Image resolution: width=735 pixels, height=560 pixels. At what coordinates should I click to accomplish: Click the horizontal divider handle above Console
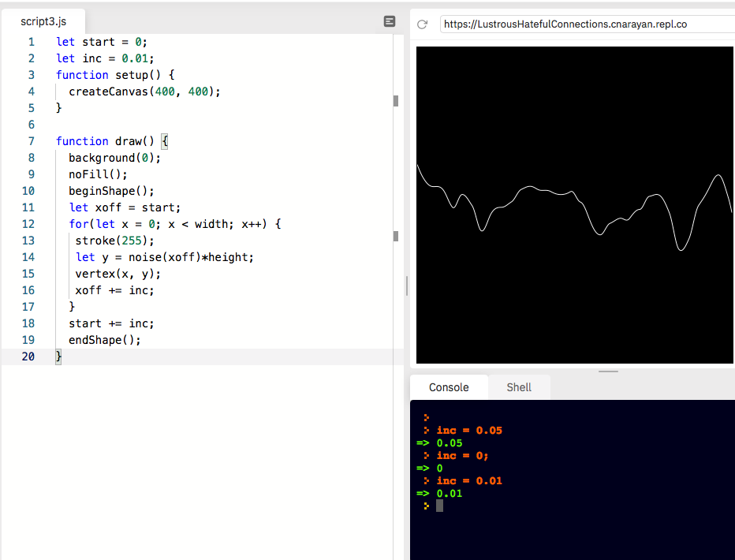609,371
